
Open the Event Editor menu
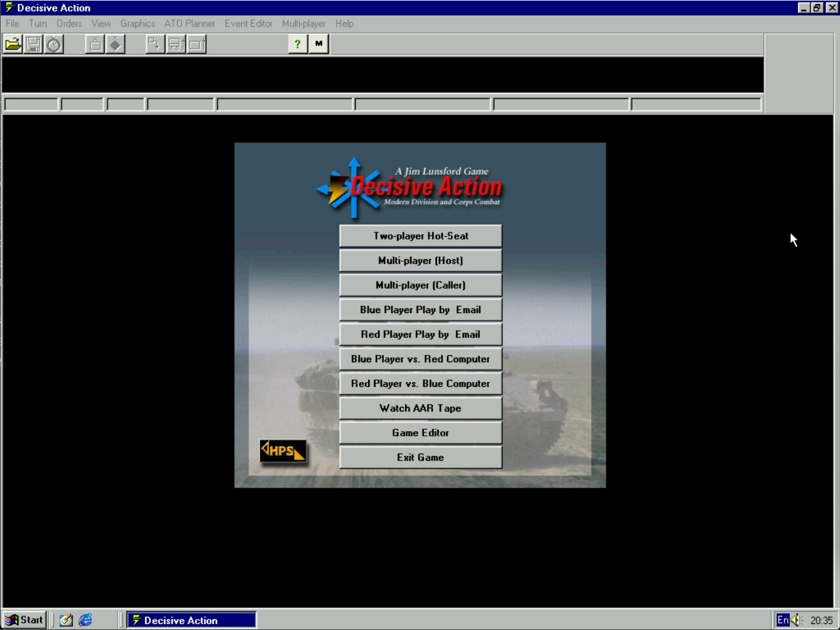pos(249,24)
